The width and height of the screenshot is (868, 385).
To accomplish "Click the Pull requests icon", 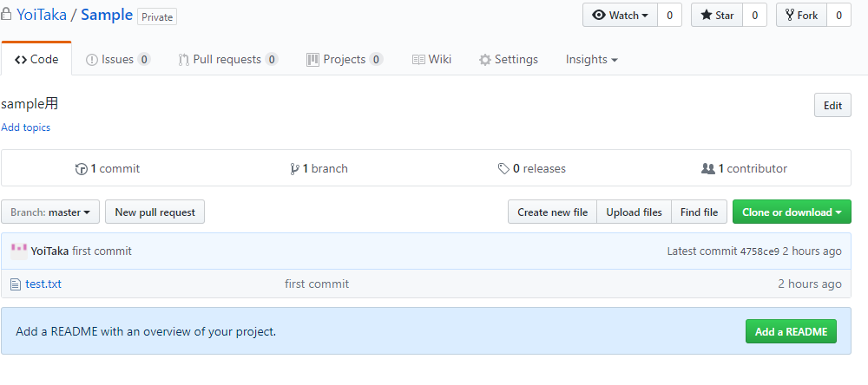I will pos(184,60).
